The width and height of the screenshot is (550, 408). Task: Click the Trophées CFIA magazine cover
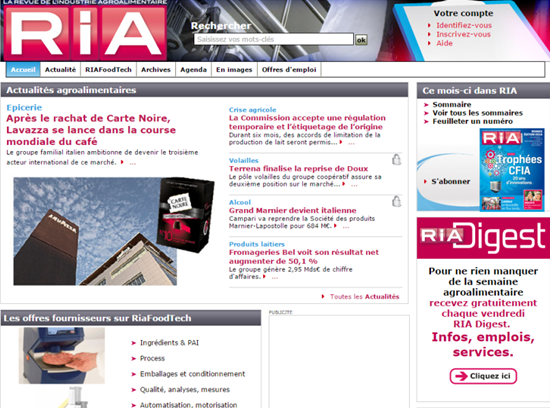click(x=512, y=170)
